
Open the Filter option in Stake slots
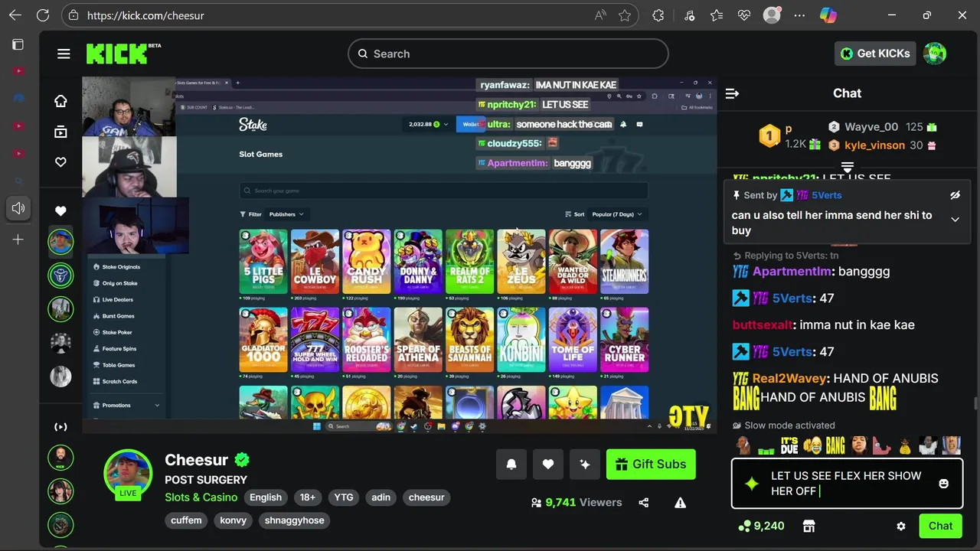point(250,214)
